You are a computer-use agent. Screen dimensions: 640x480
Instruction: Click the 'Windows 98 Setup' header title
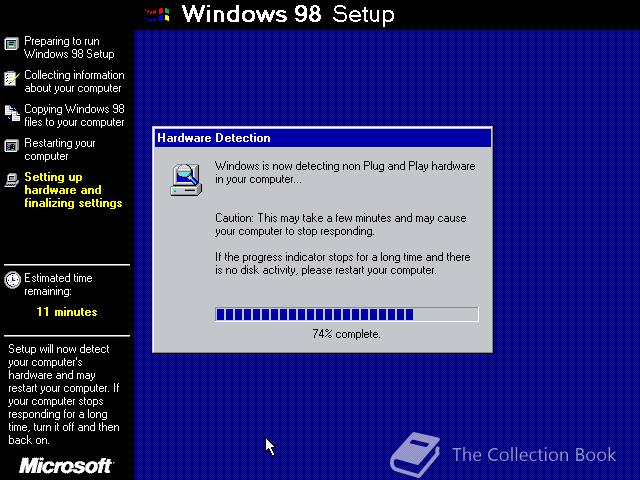click(x=288, y=14)
